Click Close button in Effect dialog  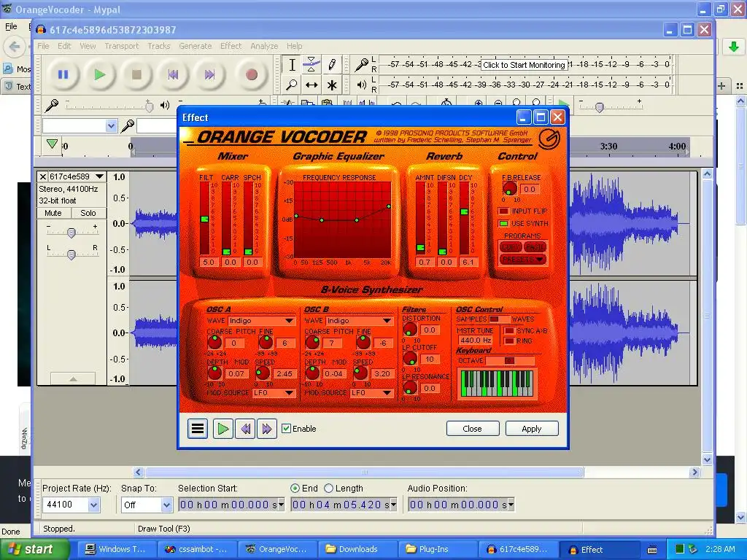tap(472, 429)
